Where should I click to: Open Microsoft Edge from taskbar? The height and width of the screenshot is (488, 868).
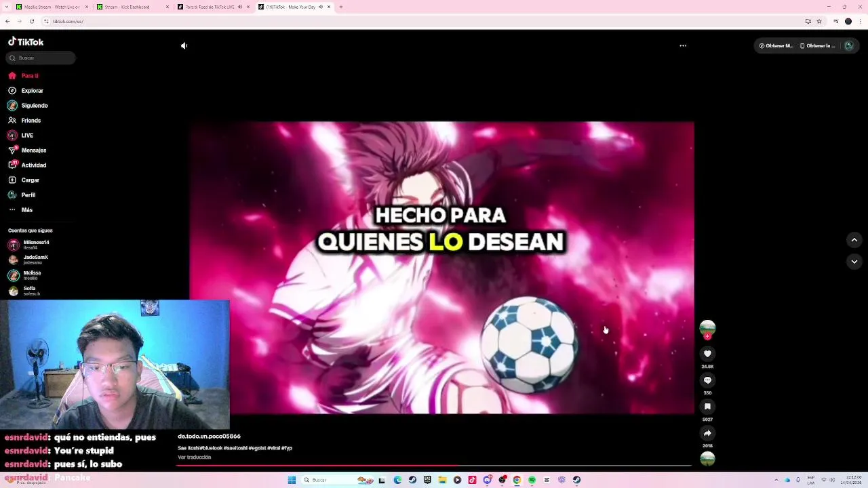pyautogui.click(x=397, y=480)
